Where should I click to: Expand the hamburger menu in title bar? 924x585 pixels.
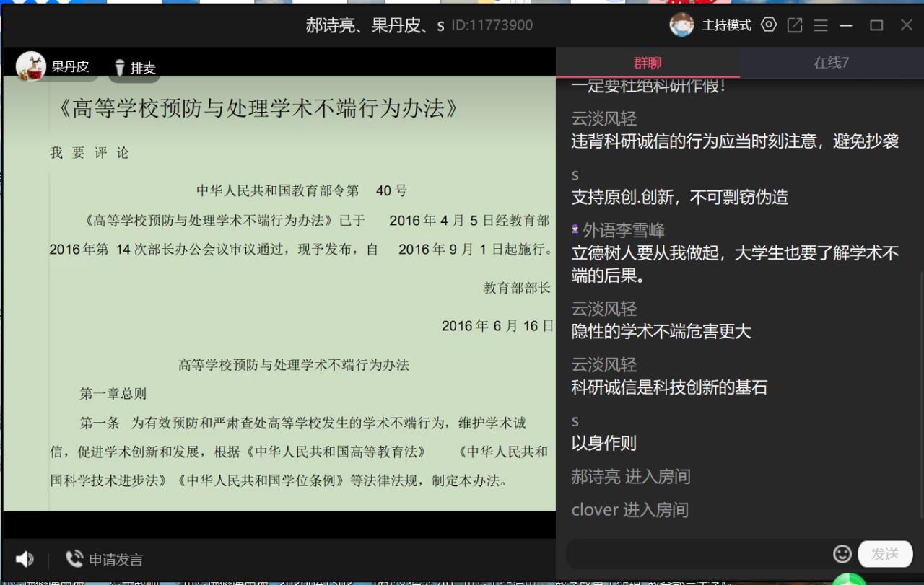(821, 25)
